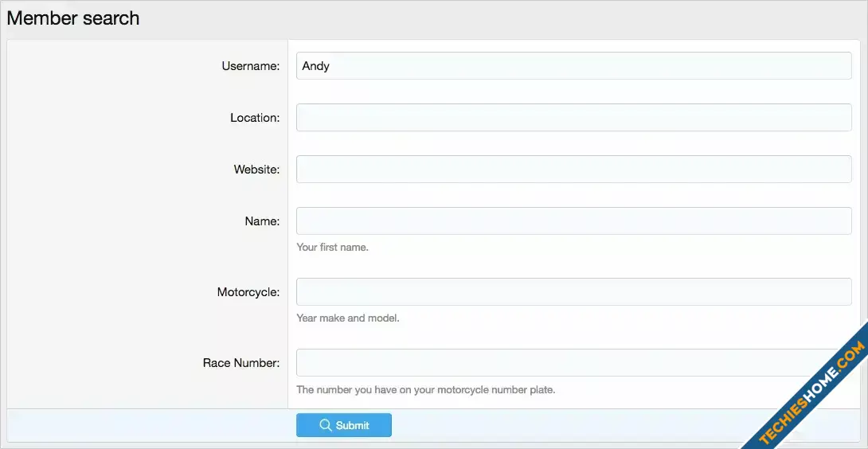Click the 'Race Number:' label
Image resolution: width=868 pixels, height=449 pixels.
(240, 363)
